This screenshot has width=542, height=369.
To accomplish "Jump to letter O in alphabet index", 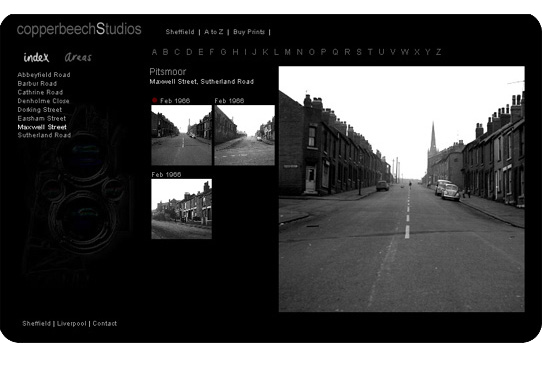I will pyautogui.click(x=312, y=52).
